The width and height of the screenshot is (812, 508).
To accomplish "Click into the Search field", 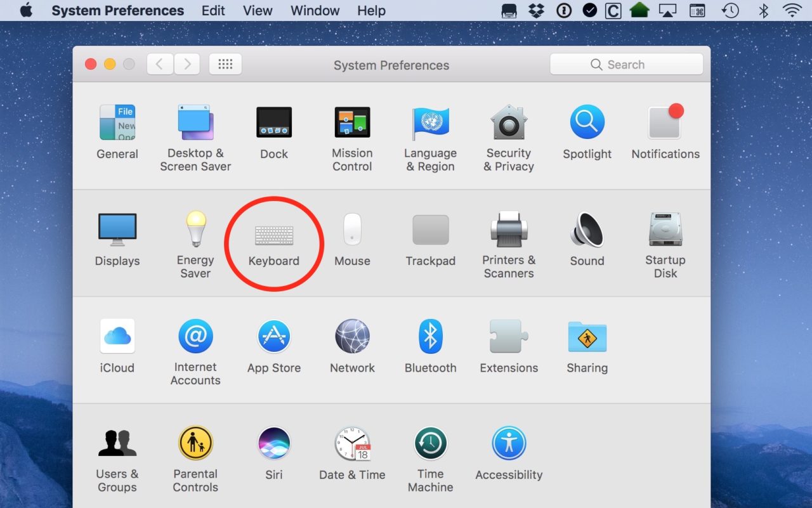I will 626,64.
